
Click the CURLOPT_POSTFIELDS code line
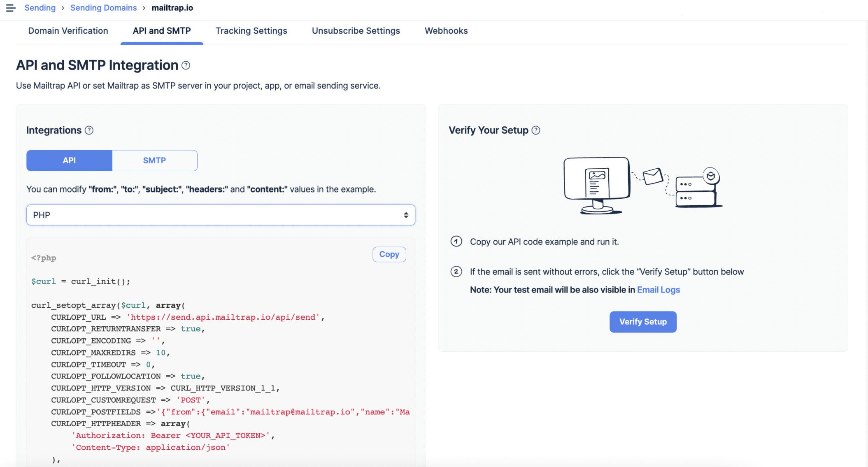[x=230, y=412]
